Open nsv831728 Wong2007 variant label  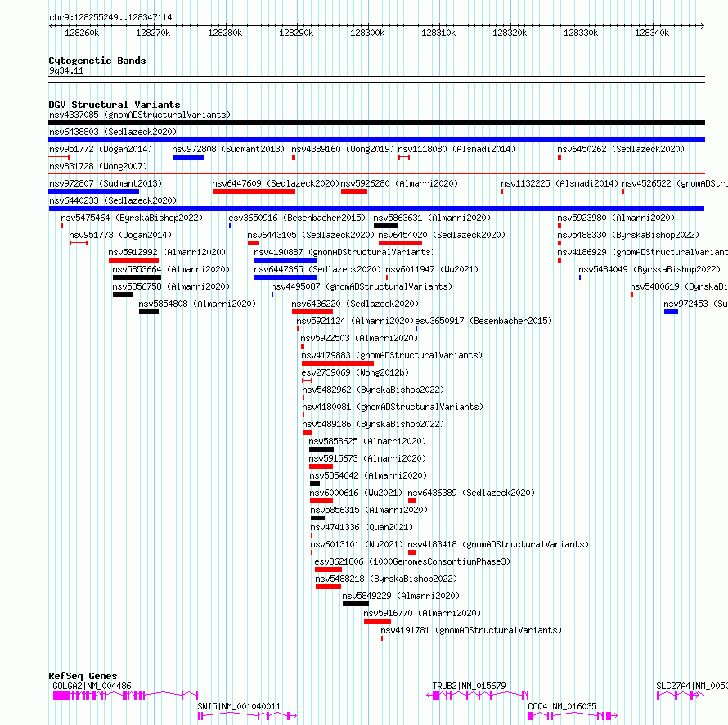[98, 166]
